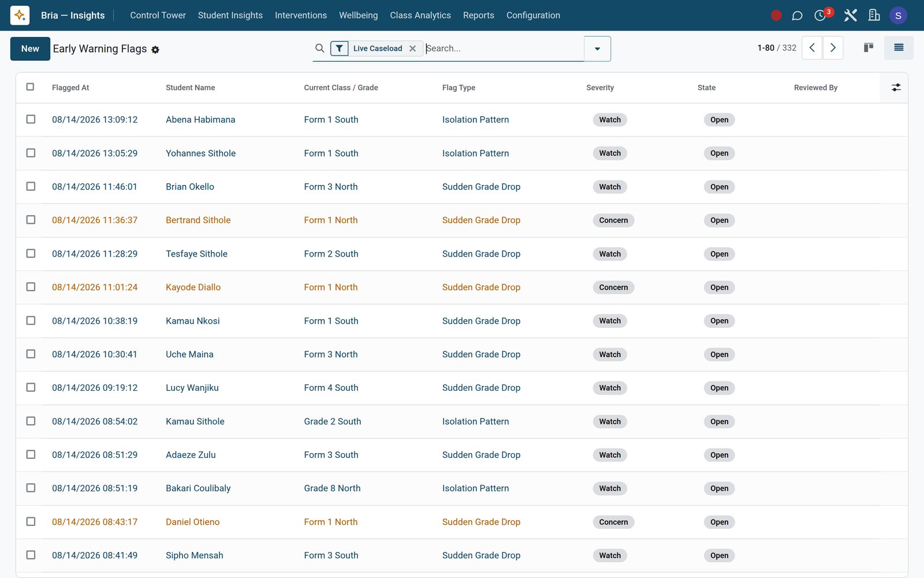
Task: Open the Reports menu
Action: [x=479, y=16]
